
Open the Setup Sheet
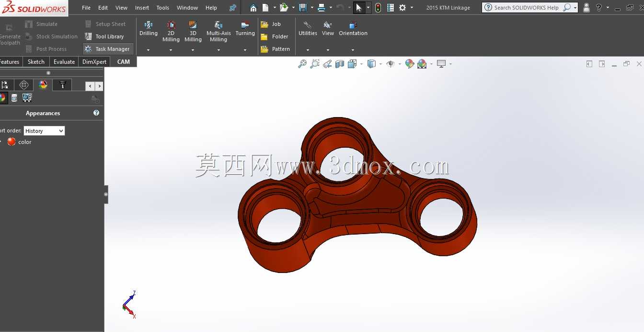pyautogui.click(x=105, y=24)
